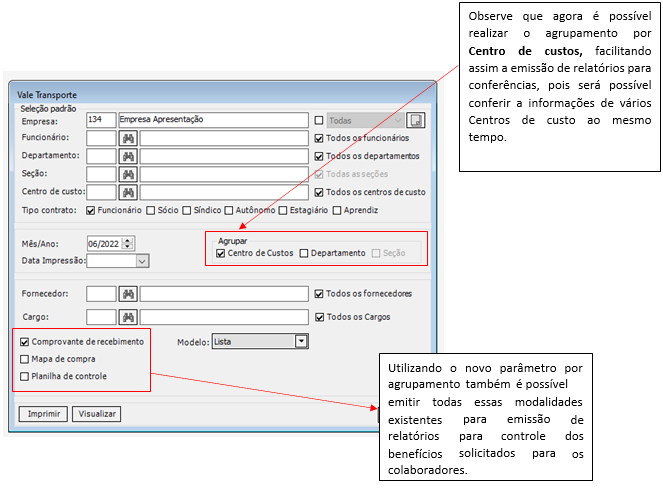
Task: Click the Seção name input field
Action: 224,174
